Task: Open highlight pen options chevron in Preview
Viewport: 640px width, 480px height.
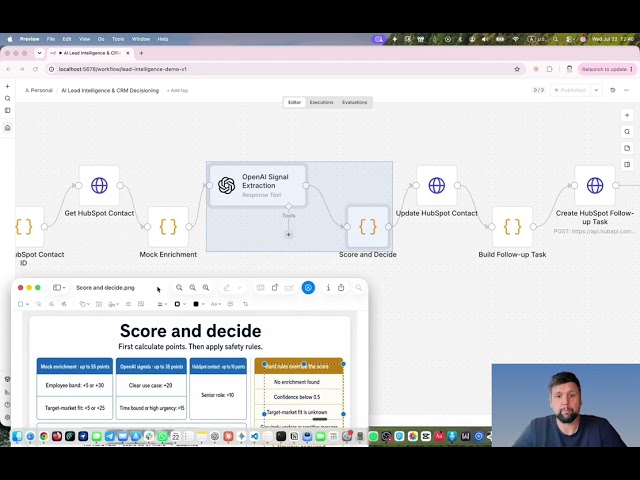Action: click(240, 288)
